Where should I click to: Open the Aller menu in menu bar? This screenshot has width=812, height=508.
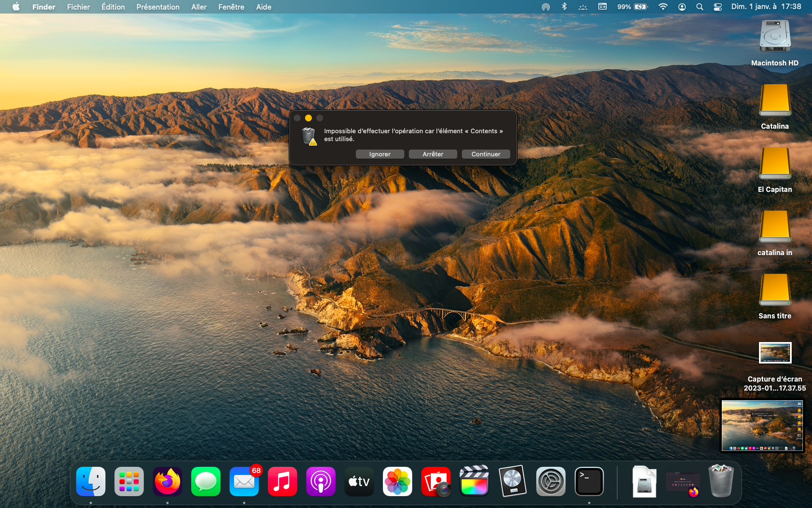tap(198, 7)
